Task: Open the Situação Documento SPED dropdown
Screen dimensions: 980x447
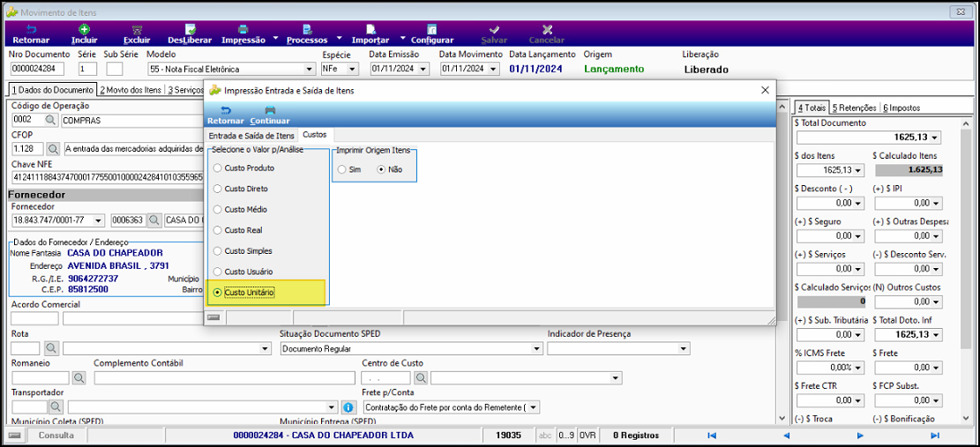Action: 536,348
